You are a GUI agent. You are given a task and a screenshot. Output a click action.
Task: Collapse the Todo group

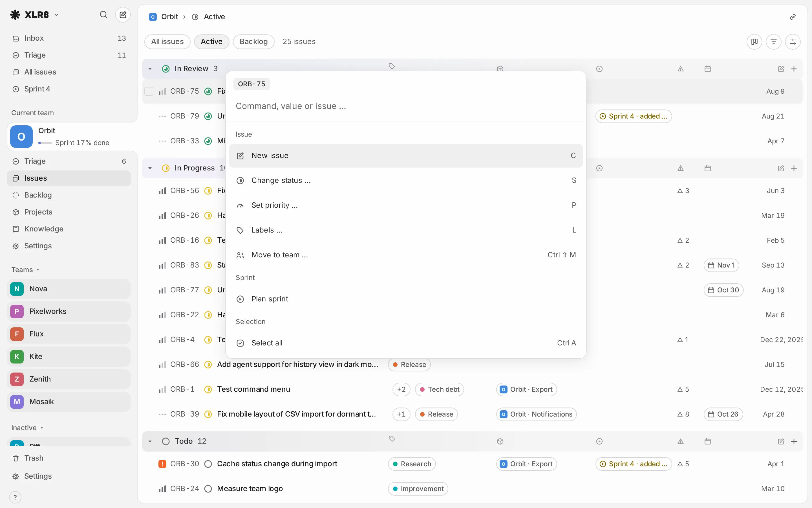click(150, 441)
